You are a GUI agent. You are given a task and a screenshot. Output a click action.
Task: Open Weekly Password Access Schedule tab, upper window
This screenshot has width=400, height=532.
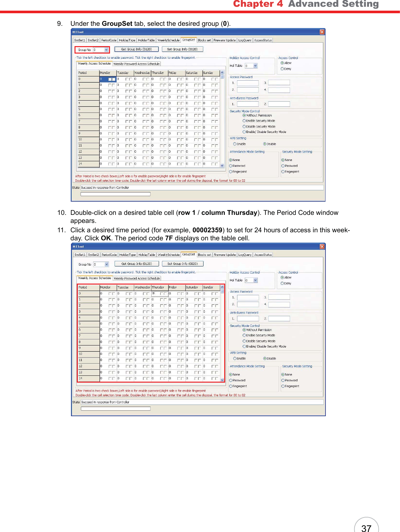coord(136,64)
